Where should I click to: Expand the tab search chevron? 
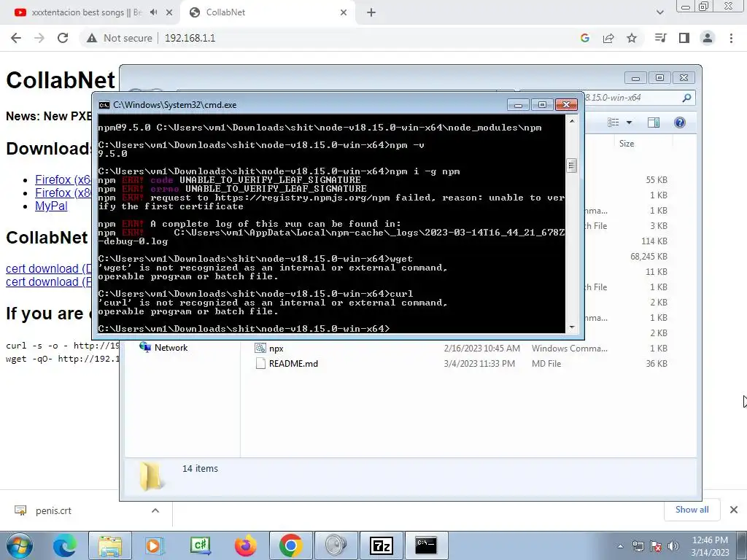click(660, 12)
